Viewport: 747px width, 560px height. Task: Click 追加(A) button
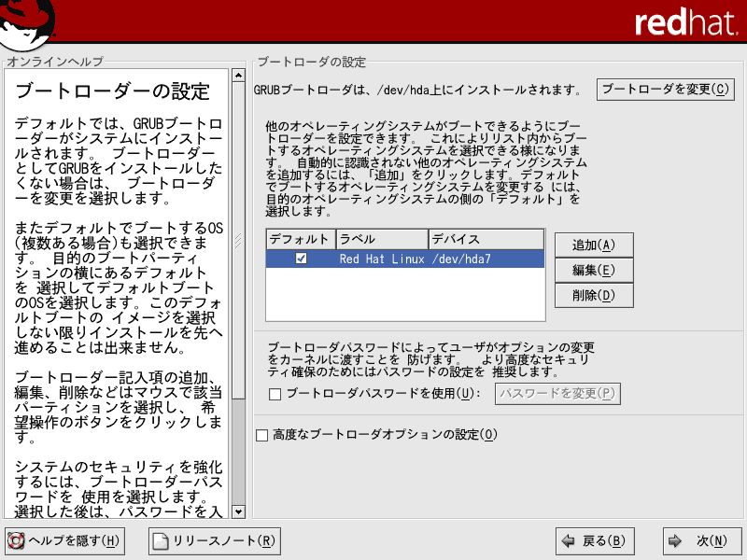click(x=594, y=245)
